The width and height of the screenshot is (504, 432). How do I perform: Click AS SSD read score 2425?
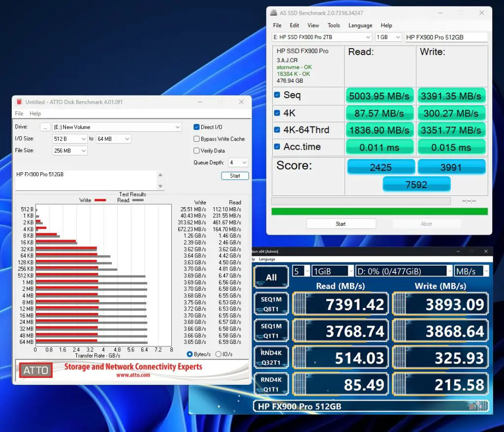click(x=381, y=167)
